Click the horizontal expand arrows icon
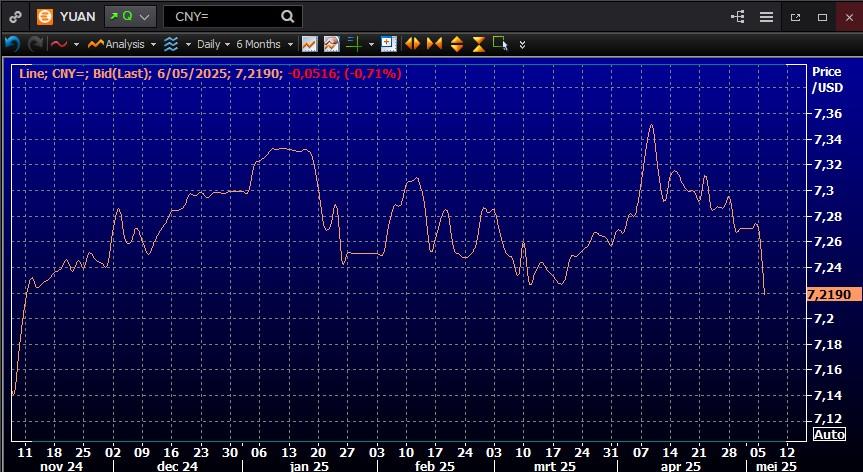863x472 pixels. click(x=412, y=44)
